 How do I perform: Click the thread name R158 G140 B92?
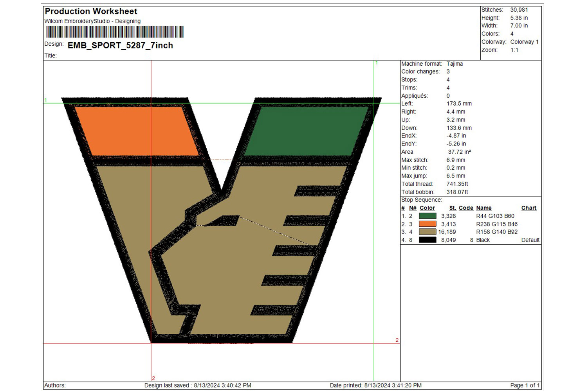(x=497, y=232)
